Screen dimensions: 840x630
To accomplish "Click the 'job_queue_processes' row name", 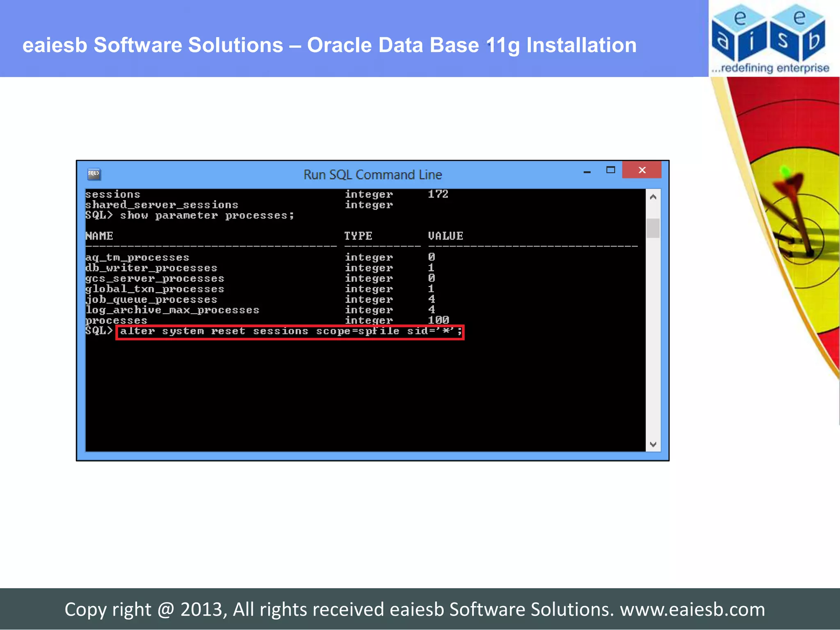I will (x=151, y=300).
